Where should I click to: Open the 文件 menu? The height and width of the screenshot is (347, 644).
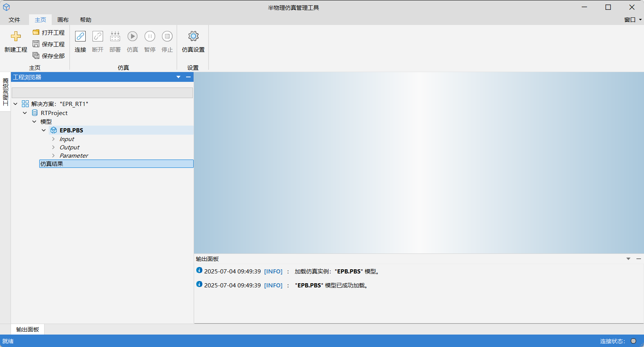pyautogui.click(x=14, y=20)
